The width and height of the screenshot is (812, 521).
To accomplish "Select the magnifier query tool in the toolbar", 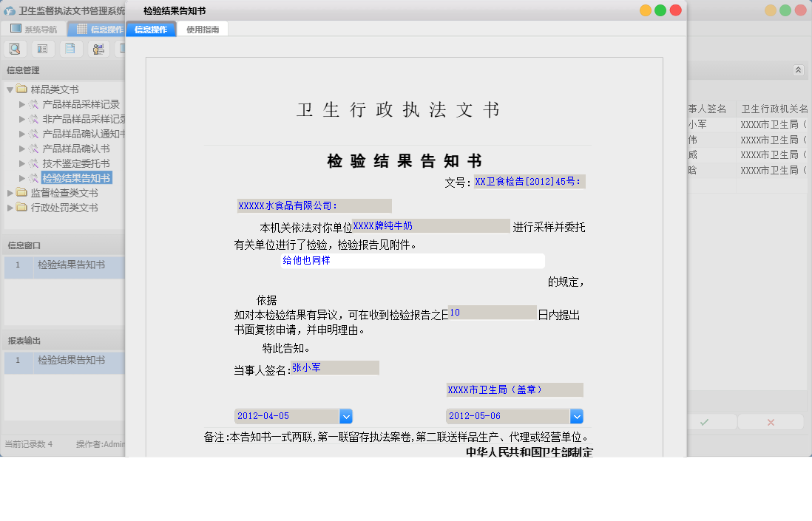I will point(15,48).
